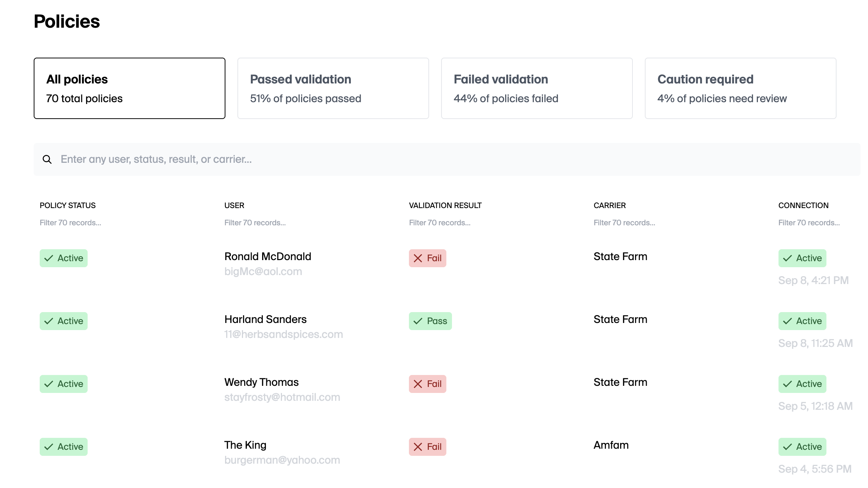Click Active connection badge dated Sep 8, 11:25 AM
The width and height of the screenshot is (868, 488).
(x=802, y=321)
